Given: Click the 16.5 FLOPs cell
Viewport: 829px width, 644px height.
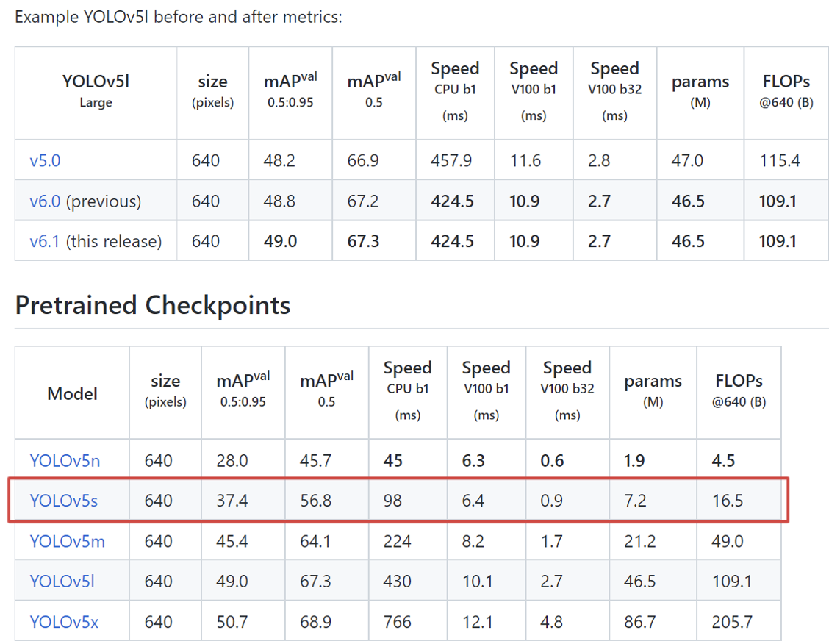Looking at the screenshot, I should point(728,501).
